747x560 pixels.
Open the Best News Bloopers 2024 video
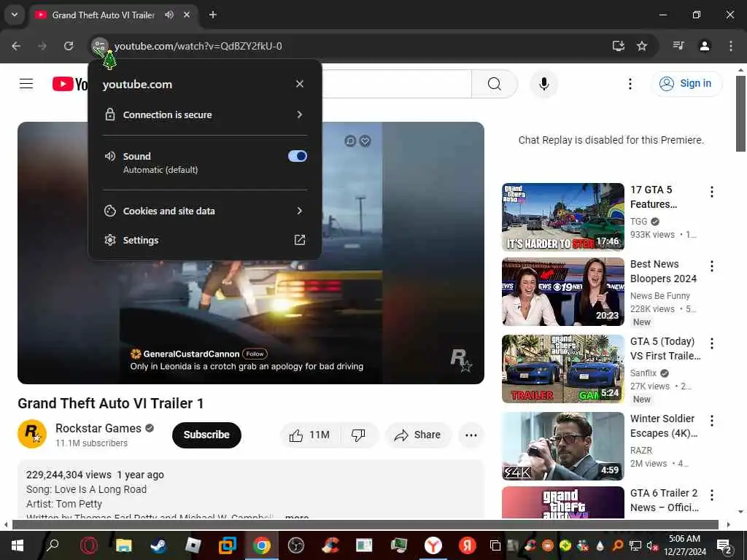562,292
